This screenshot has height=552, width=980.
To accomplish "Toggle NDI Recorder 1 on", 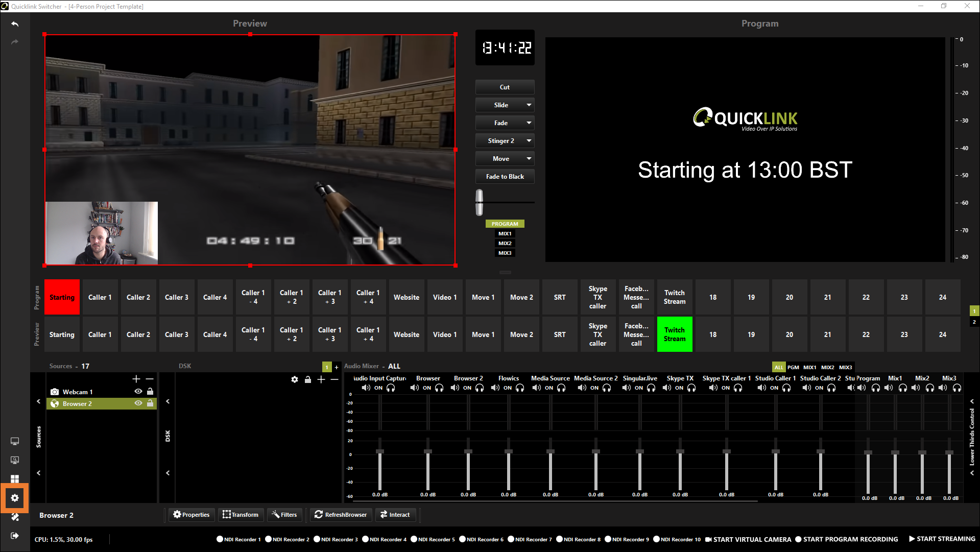I will tap(220, 539).
